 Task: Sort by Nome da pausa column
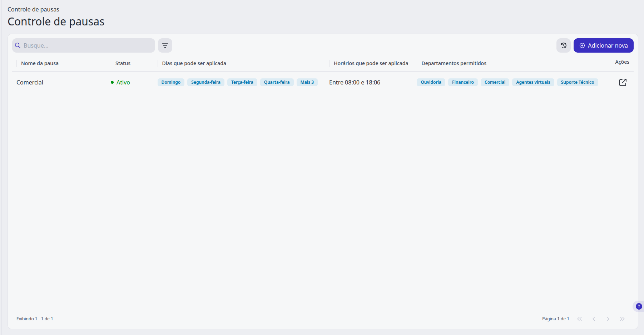click(x=40, y=63)
